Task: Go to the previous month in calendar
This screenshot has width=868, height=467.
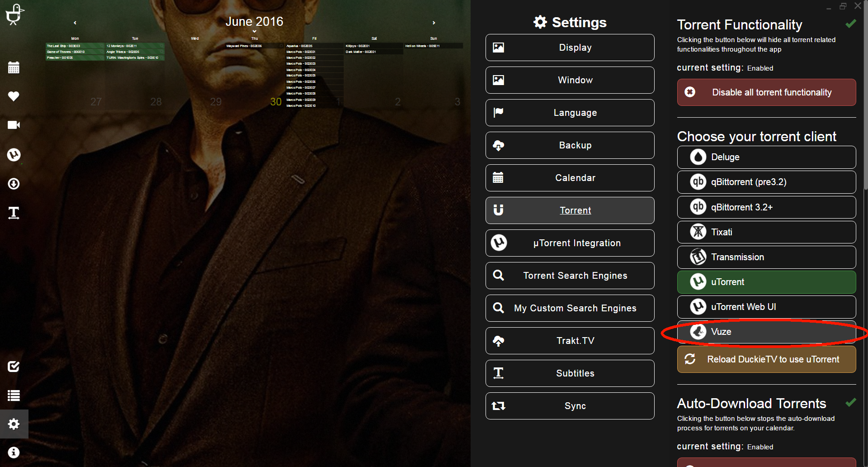Action: [x=75, y=23]
